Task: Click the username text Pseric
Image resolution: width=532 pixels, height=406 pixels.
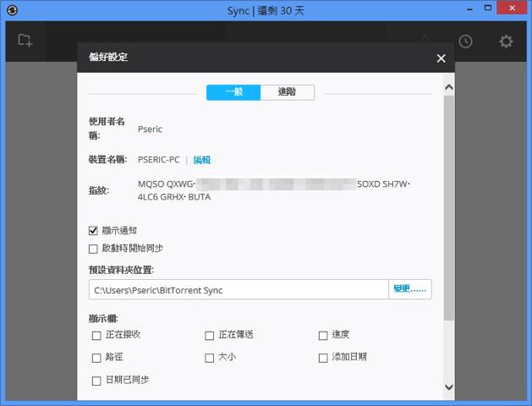Action: (x=150, y=129)
